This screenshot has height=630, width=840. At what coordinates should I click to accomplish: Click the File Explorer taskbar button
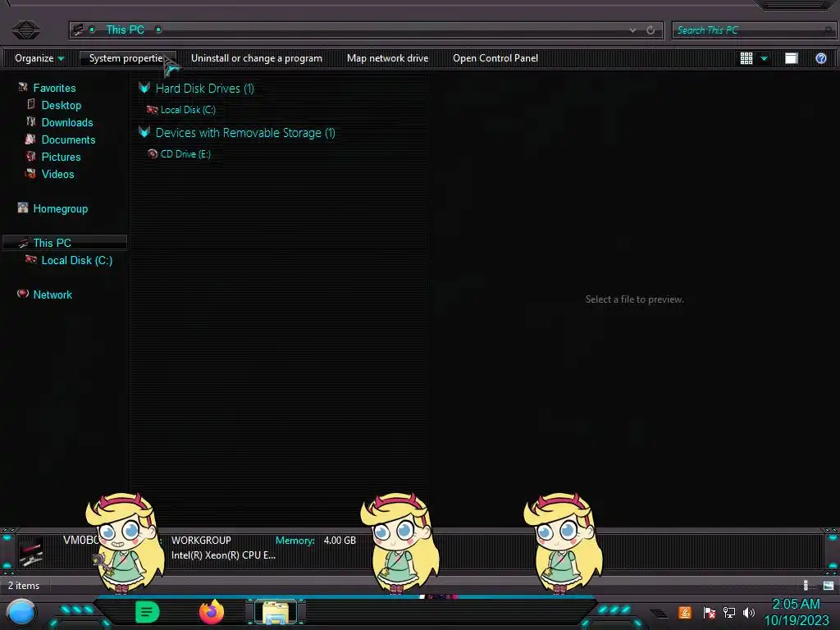[x=276, y=612]
